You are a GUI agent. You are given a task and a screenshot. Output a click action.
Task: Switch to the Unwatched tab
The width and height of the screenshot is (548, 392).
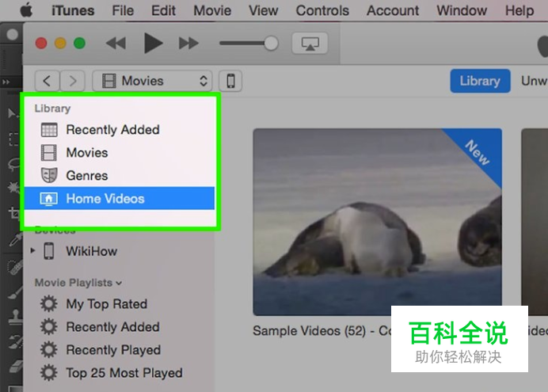(534, 81)
